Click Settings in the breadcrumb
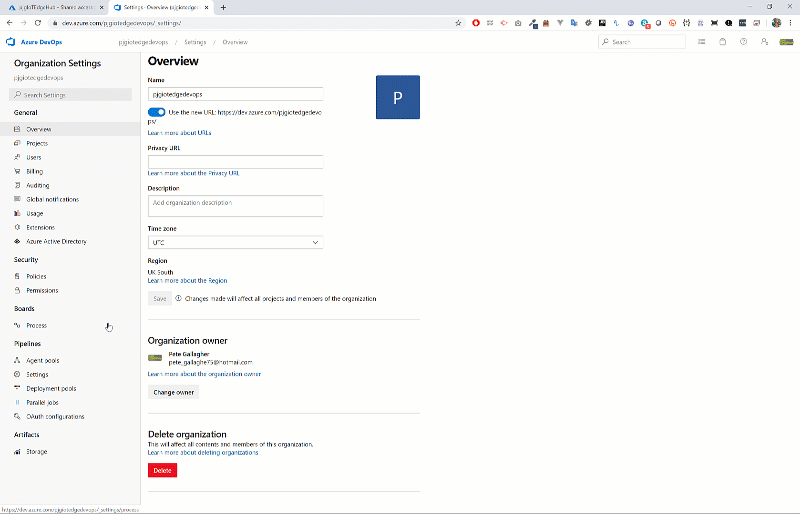Image resolution: width=800 pixels, height=514 pixels. click(x=195, y=42)
